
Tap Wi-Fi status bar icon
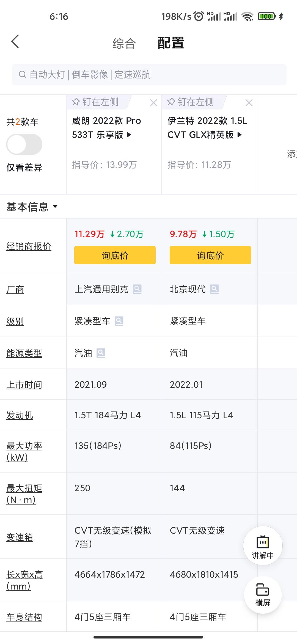click(x=247, y=16)
